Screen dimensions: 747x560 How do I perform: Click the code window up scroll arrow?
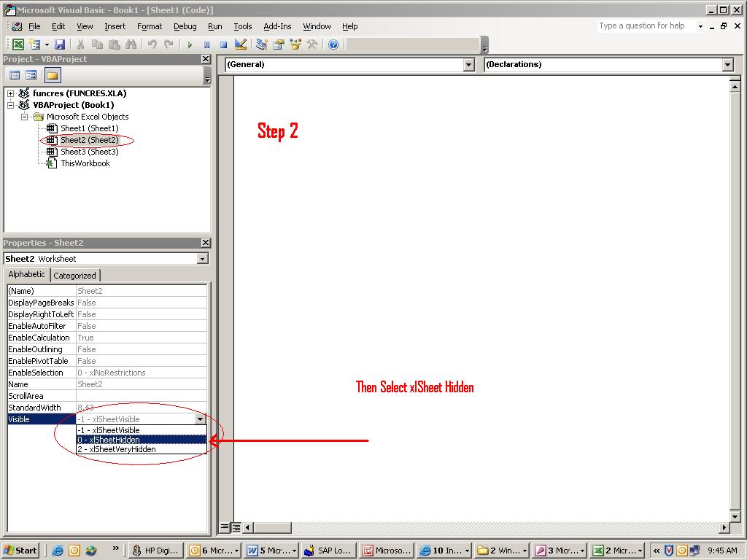pos(735,86)
